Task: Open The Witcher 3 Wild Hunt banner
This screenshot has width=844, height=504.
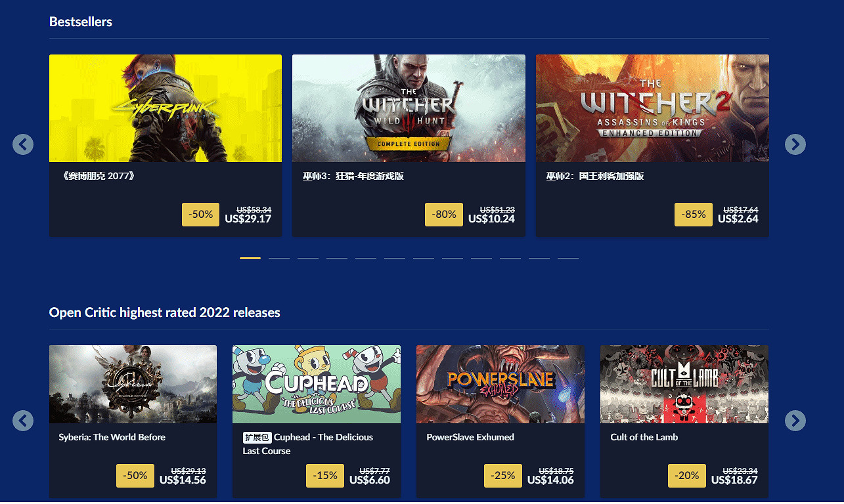Action: (x=409, y=108)
